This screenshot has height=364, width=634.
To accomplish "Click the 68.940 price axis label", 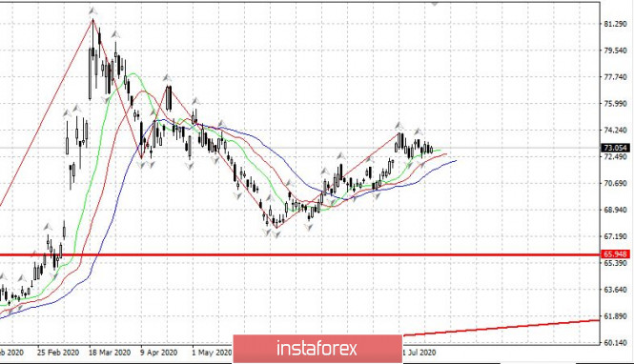I will [x=615, y=210].
